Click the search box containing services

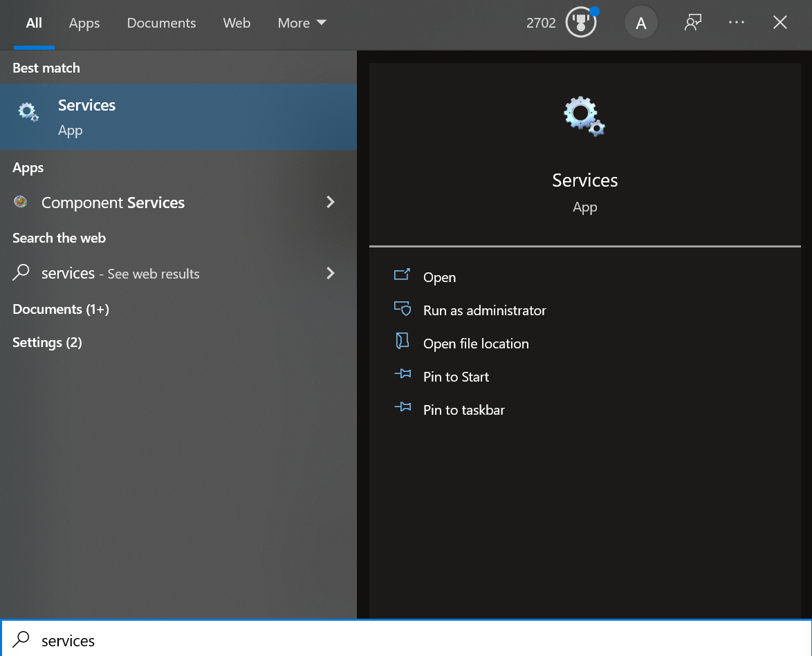click(x=406, y=640)
